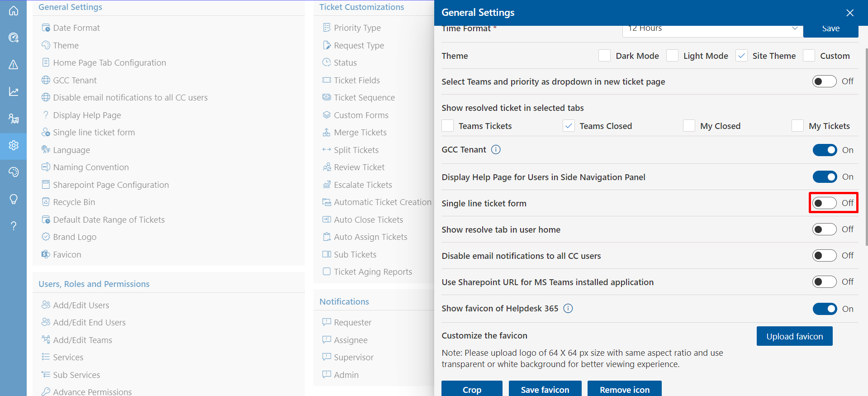Enable Show resolve tab in user home toggle

[824, 229]
